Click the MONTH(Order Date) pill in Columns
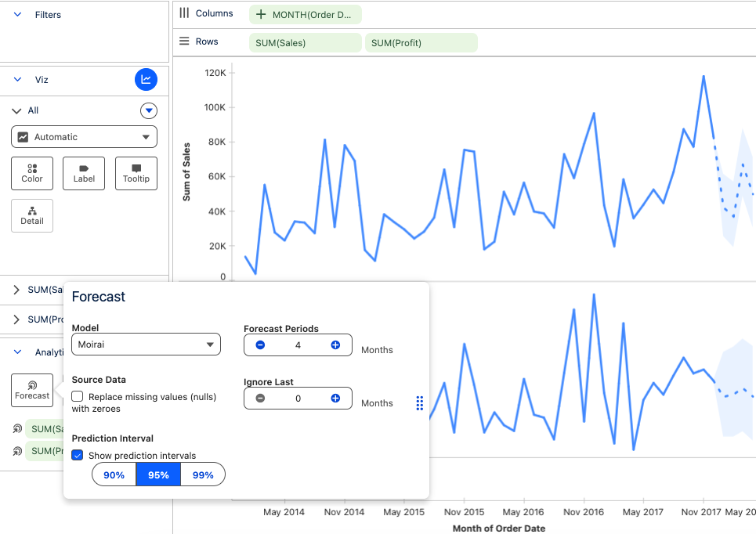Image resolution: width=756 pixels, height=534 pixels. (306, 14)
